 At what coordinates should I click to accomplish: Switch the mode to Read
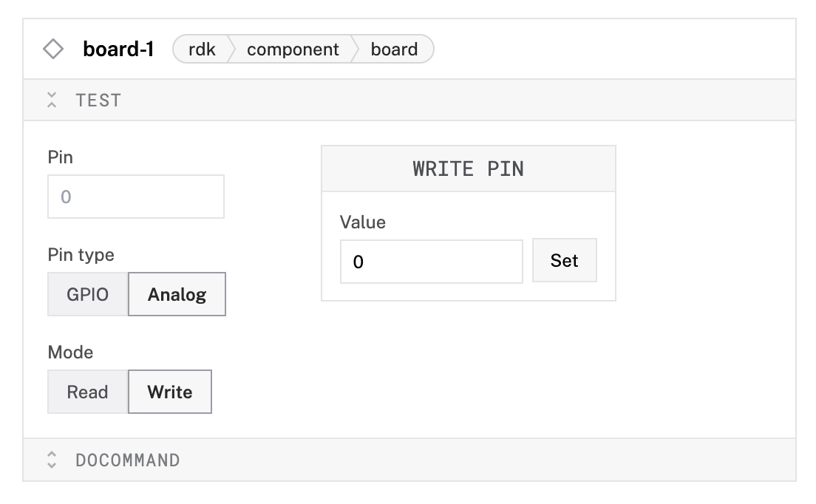[88, 392]
